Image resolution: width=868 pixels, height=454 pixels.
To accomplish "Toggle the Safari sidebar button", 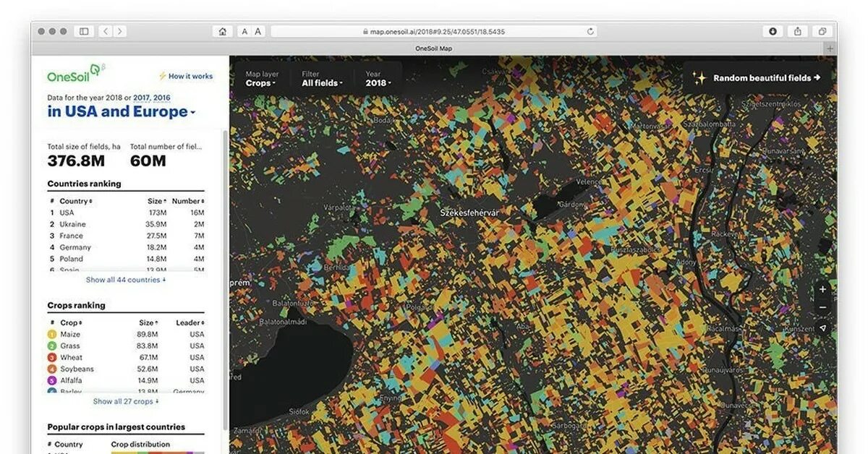I will pyautogui.click(x=84, y=32).
